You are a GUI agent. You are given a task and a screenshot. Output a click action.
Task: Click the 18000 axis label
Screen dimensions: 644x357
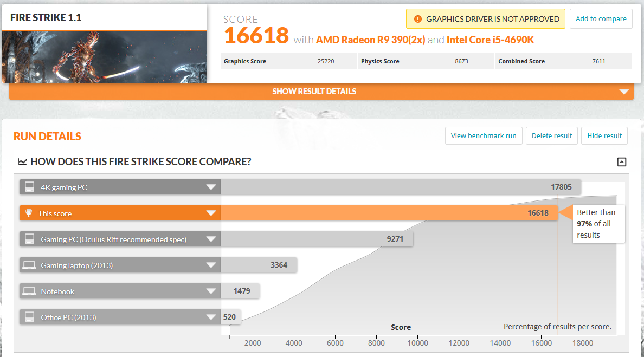tap(582, 343)
